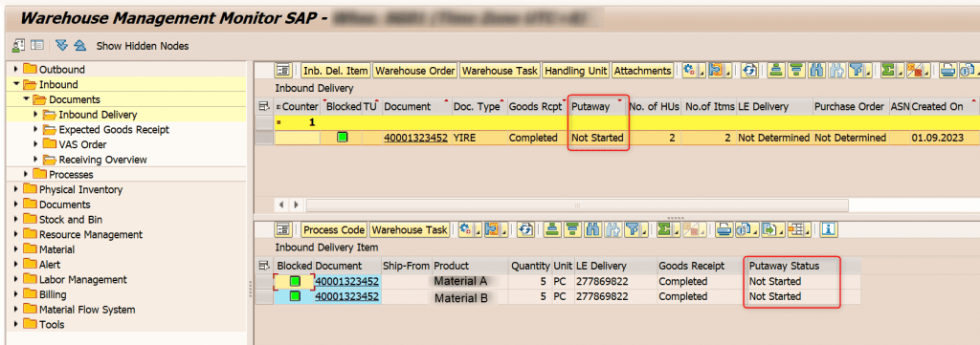Viewport: 980px width, 345px height.
Task: Click Attachments button
Action: [x=642, y=71]
